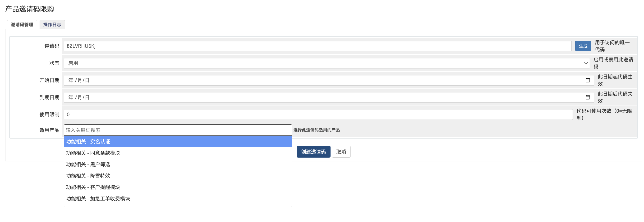Screen dimensions: 644x222
Task: Click the 适用产品 keyword search box
Action: tap(178, 130)
